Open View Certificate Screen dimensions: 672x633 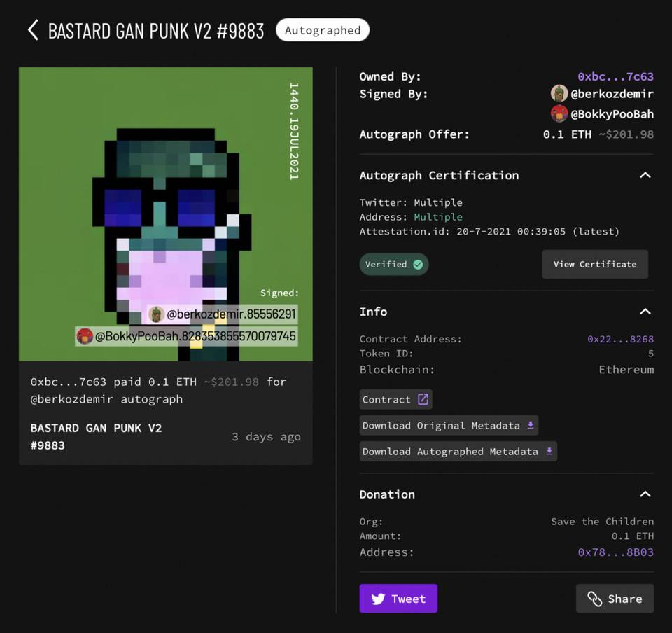595,265
